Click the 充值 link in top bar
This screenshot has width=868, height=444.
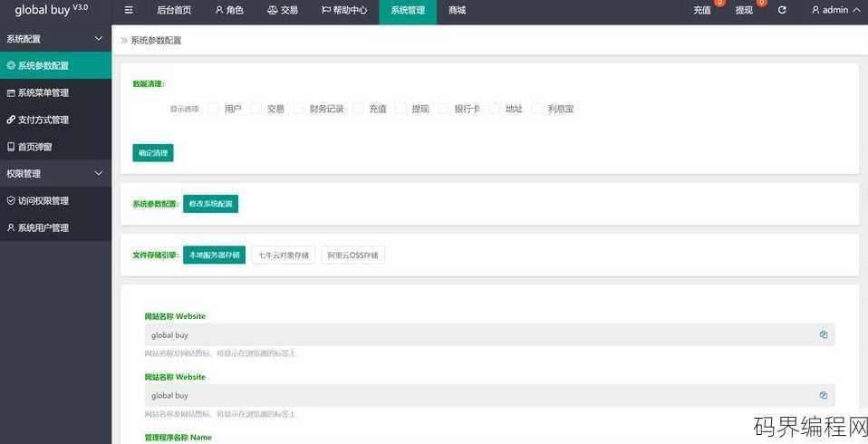[702, 10]
